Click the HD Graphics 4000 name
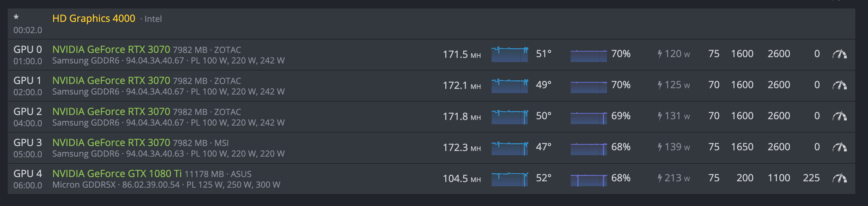Image resolution: width=868 pixels, height=206 pixels. coord(94,18)
